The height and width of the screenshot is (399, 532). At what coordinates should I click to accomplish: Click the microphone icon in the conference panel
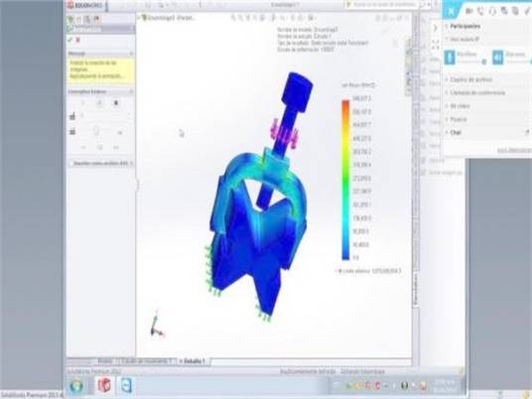(x=450, y=57)
